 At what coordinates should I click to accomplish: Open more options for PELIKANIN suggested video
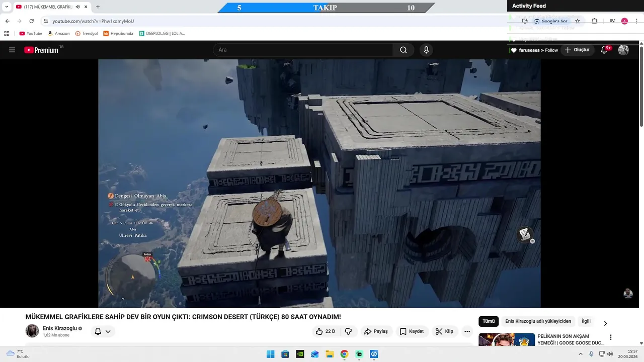pyautogui.click(x=611, y=337)
